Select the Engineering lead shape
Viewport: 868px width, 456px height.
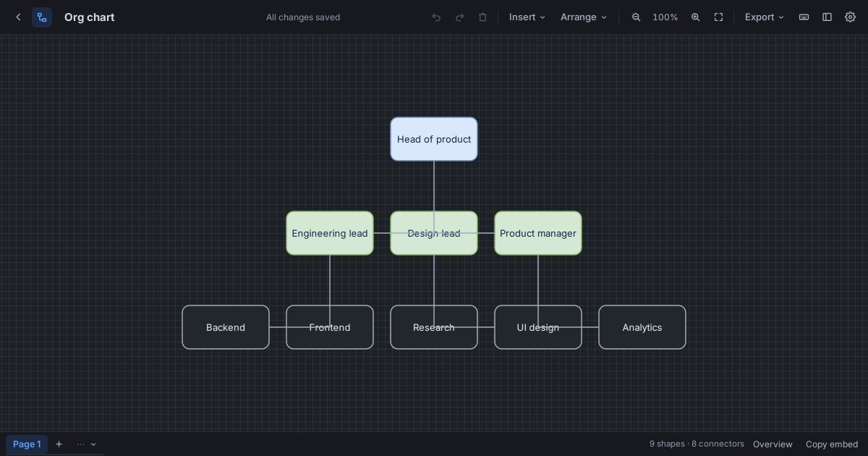(x=330, y=233)
